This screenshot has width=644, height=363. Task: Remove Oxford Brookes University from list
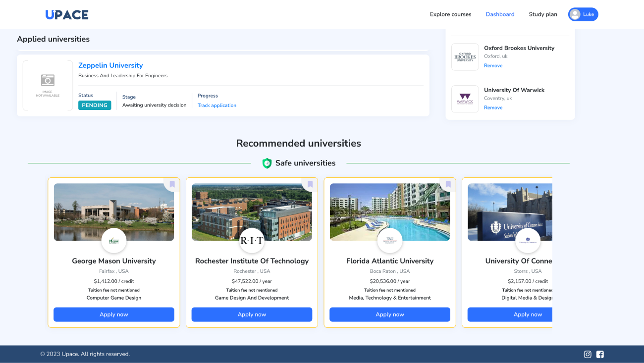coord(493,65)
